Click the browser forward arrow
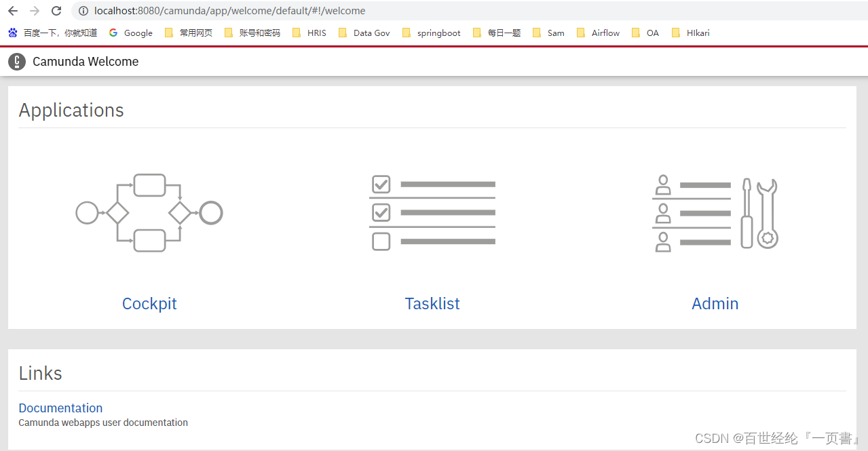This screenshot has height=451, width=868. 35,11
